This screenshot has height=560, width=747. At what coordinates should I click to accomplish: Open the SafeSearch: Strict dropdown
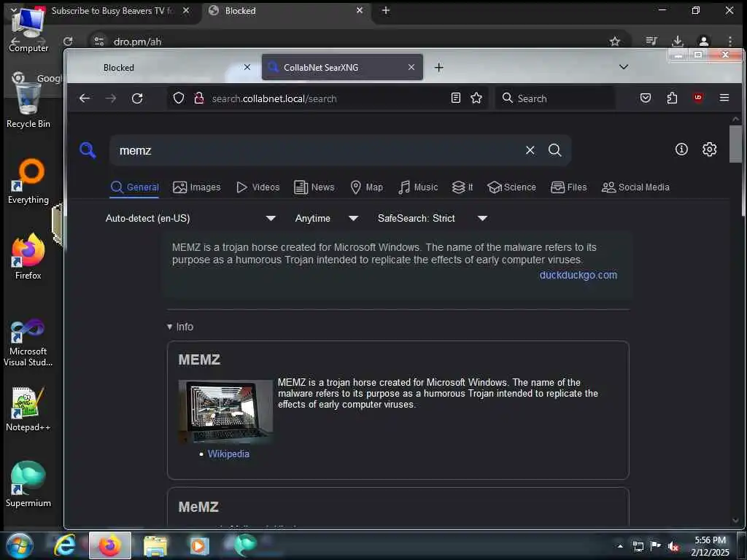(433, 218)
